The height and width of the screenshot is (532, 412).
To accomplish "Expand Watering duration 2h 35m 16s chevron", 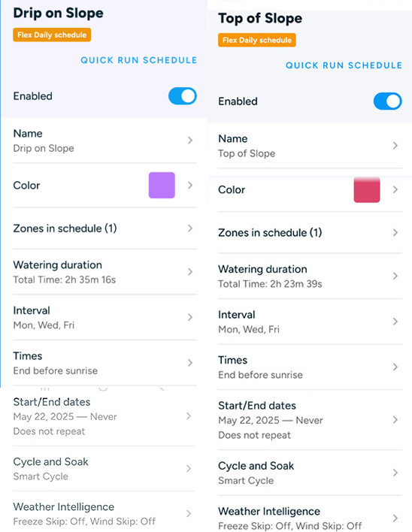I will (x=190, y=272).
